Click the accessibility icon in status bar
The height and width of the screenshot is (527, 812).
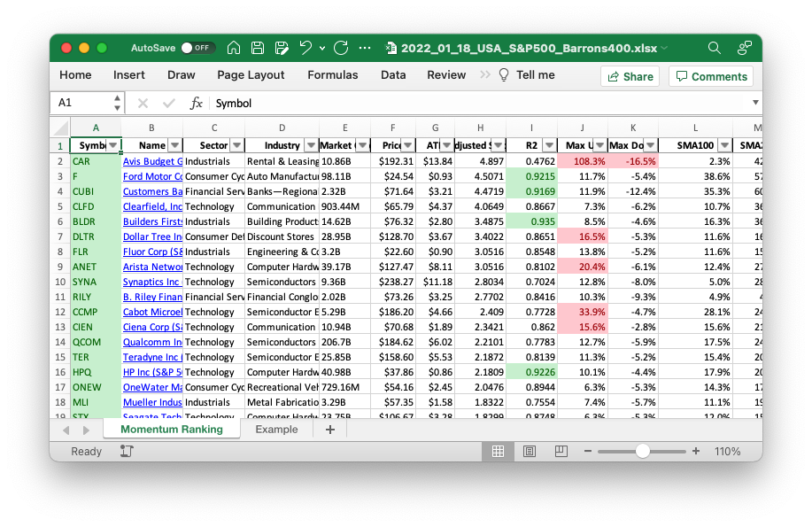pyautogui.click(x=127, y=451)
